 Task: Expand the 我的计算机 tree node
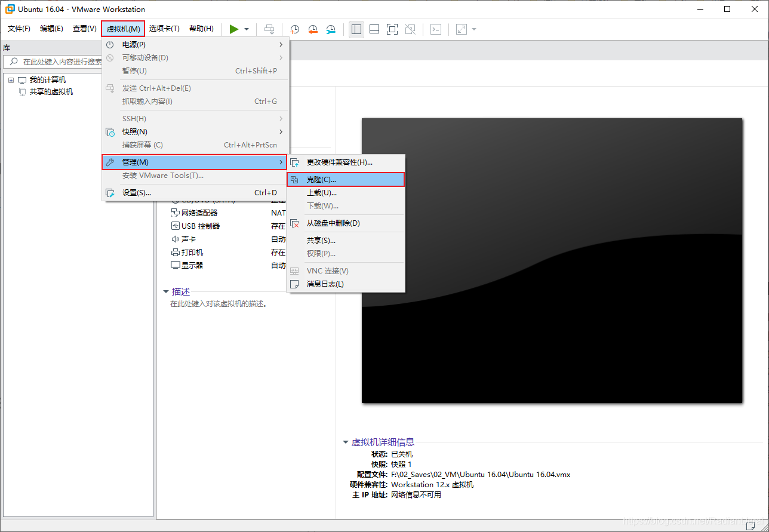click(11, 80)
